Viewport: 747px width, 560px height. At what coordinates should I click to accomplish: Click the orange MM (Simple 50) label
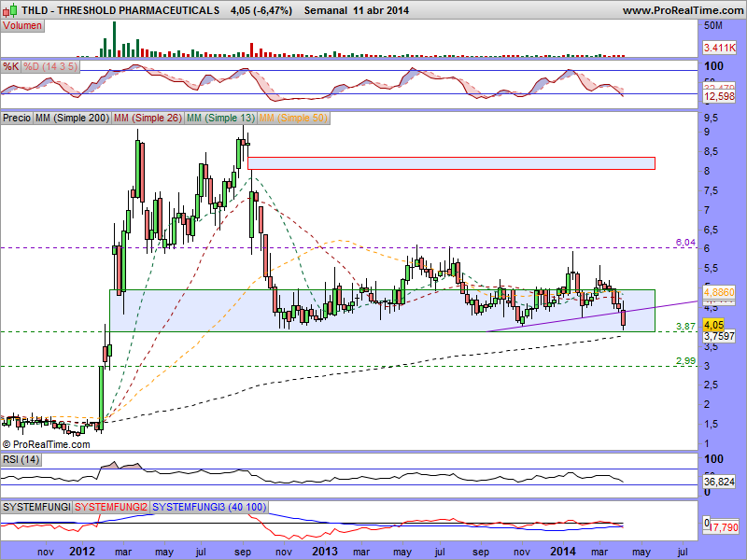click(x=292, y=119)
